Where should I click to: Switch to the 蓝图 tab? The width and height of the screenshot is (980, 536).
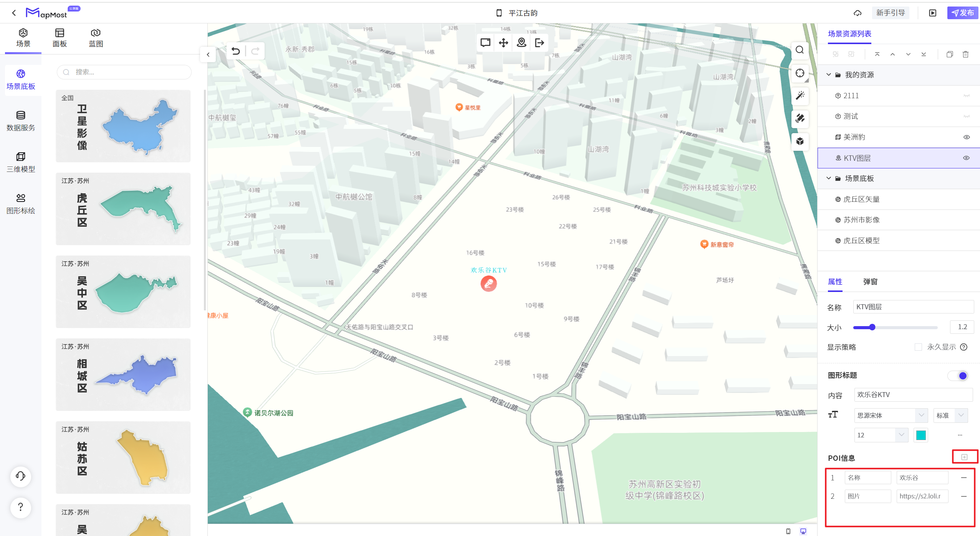tap(96, 38)
